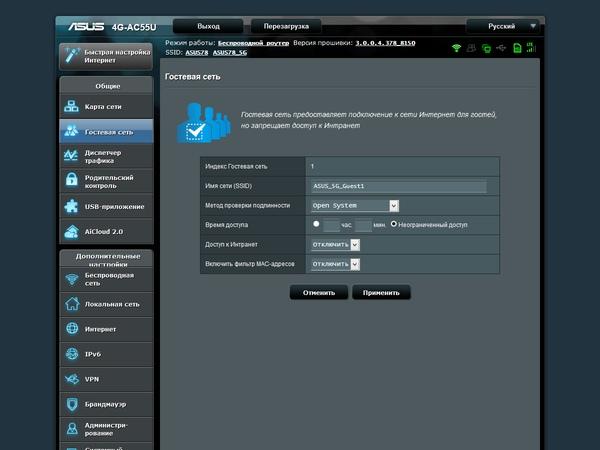Click the Выход logout button

(208, 26)
